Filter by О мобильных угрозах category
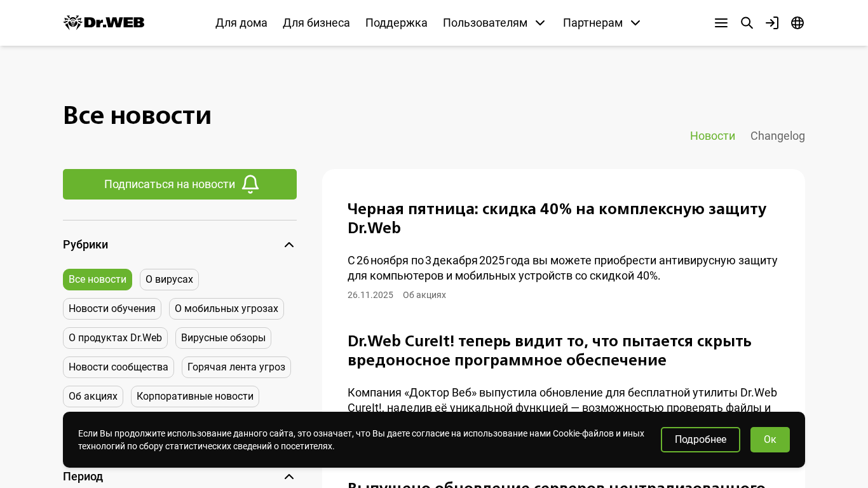Viewport: 868px width, 488px height. click(x=226, y=309)
